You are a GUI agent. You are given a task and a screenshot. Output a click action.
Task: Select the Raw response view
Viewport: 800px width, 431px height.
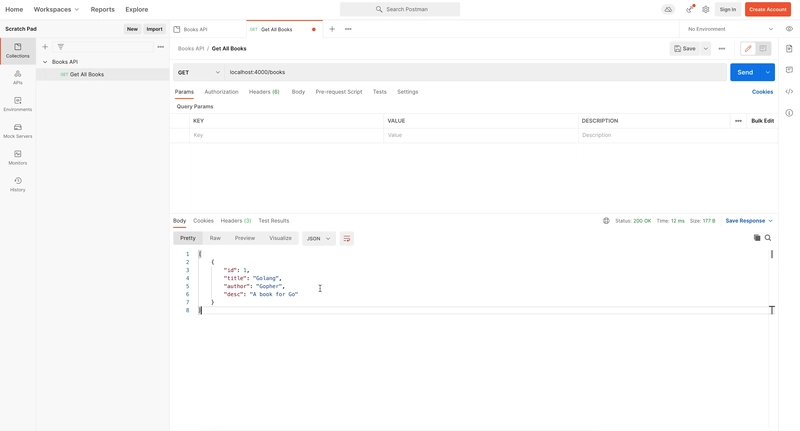tap(215, 238)
